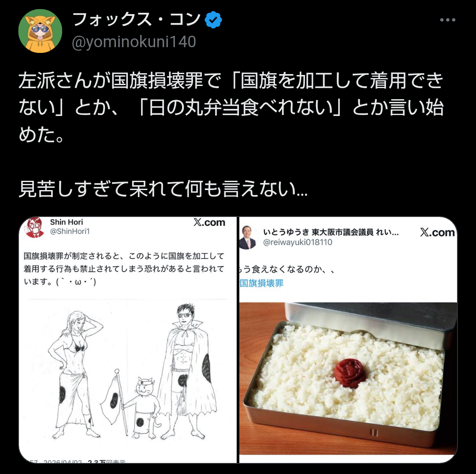Click the blue 国旗損壊罪 hashtag link

[x=261, y=283]
